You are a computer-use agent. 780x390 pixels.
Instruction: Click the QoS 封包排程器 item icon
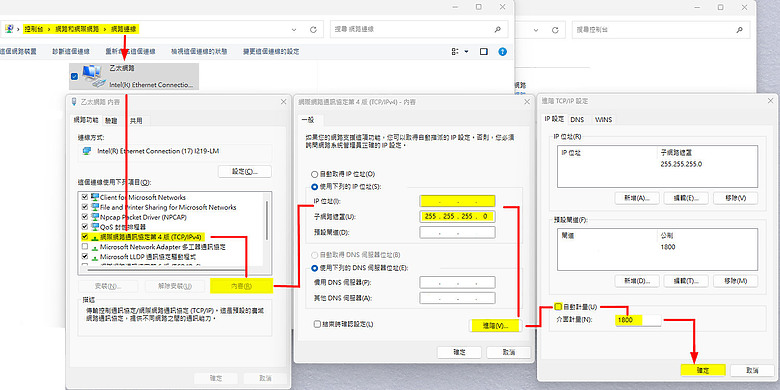coord(95,227)
